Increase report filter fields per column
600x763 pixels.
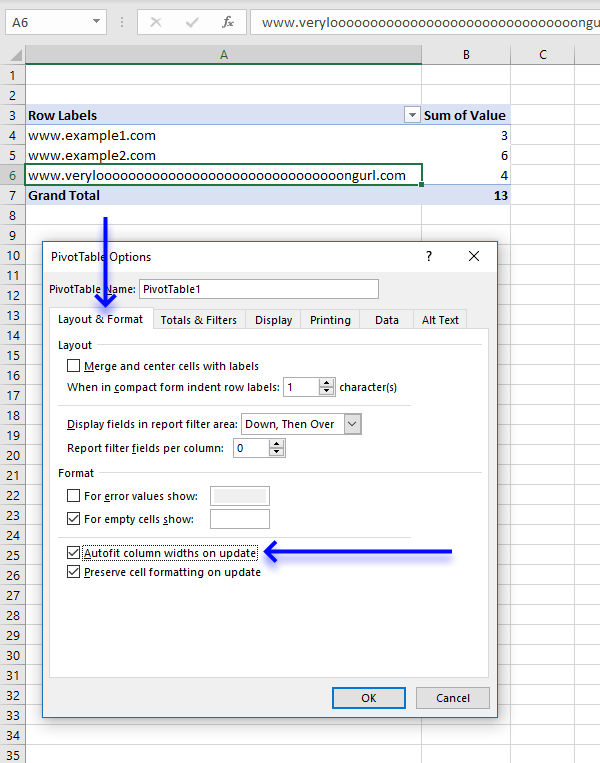click(x=276, y=444)
